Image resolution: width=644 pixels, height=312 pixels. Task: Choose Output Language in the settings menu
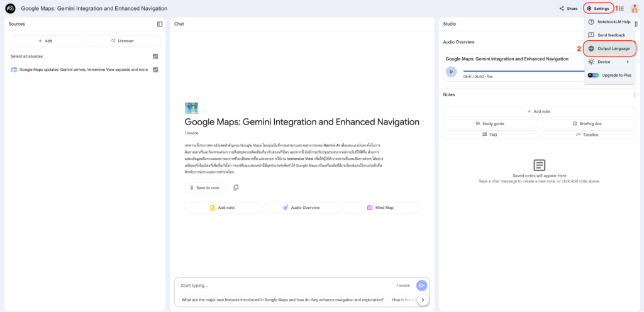click(x=609, y=48)
